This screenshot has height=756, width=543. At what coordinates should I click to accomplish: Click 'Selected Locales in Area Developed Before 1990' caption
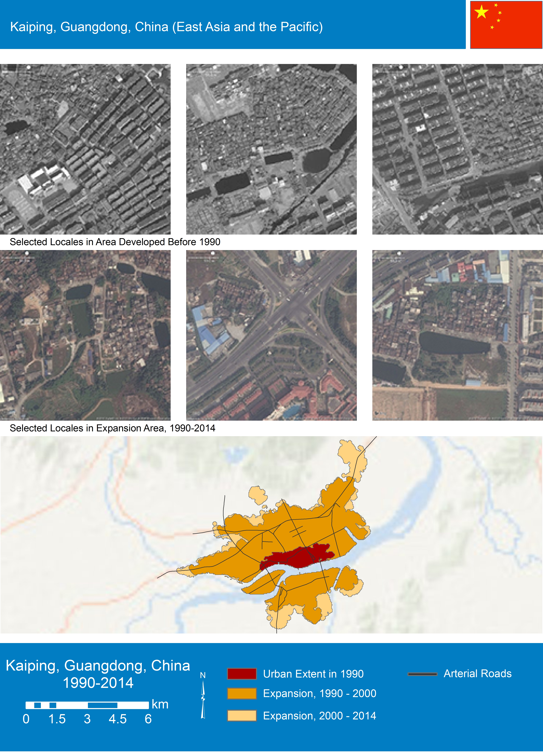(x=115, y=242)
